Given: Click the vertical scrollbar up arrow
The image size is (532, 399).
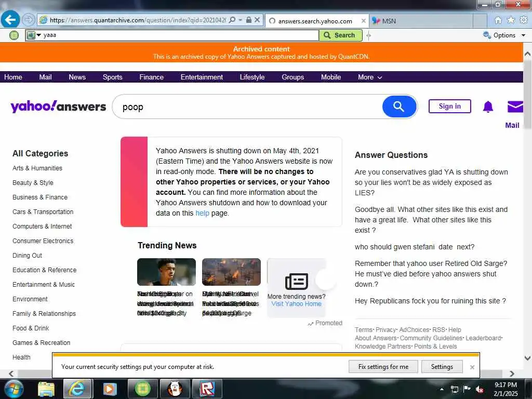Looking at the screenshot, I should pyautogui.click(x=527, y=54).
